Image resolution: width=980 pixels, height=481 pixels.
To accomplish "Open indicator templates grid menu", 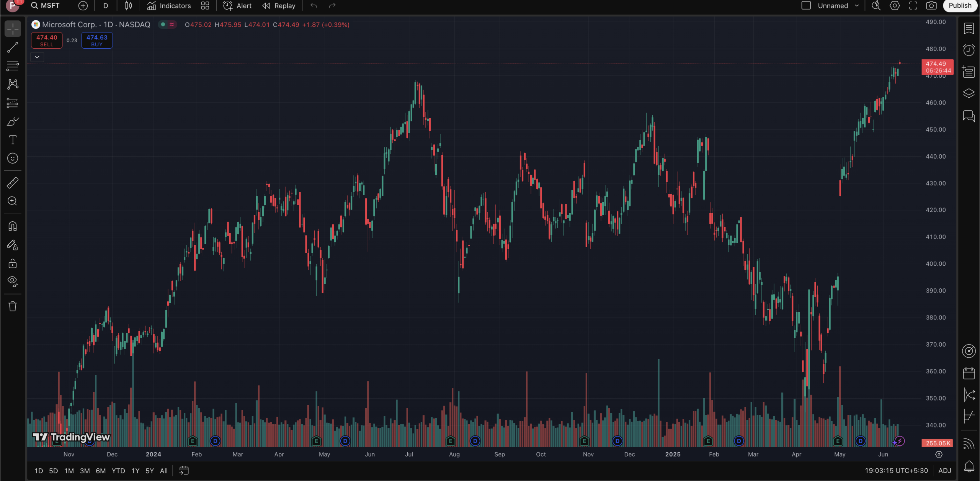I will click(205, 6).
